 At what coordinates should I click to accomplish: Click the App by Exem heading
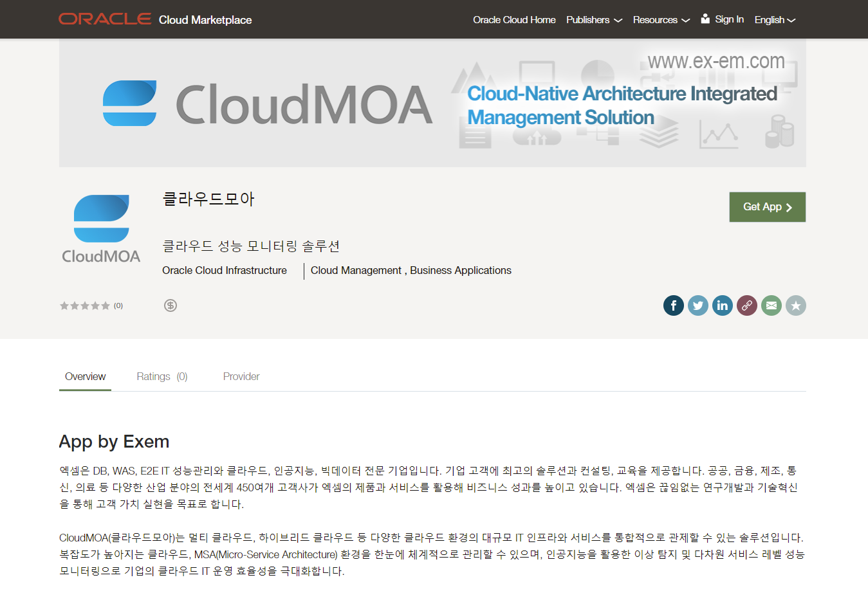pyautogui.click(x=115, y=442)
